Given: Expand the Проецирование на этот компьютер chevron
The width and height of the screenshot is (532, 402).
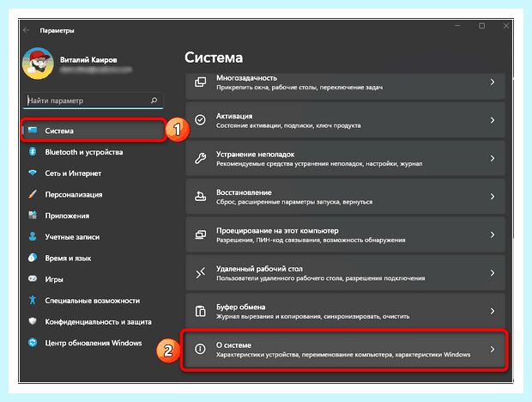Looking at the screenshot, I should pyautogui.click(x=492, y=234).
